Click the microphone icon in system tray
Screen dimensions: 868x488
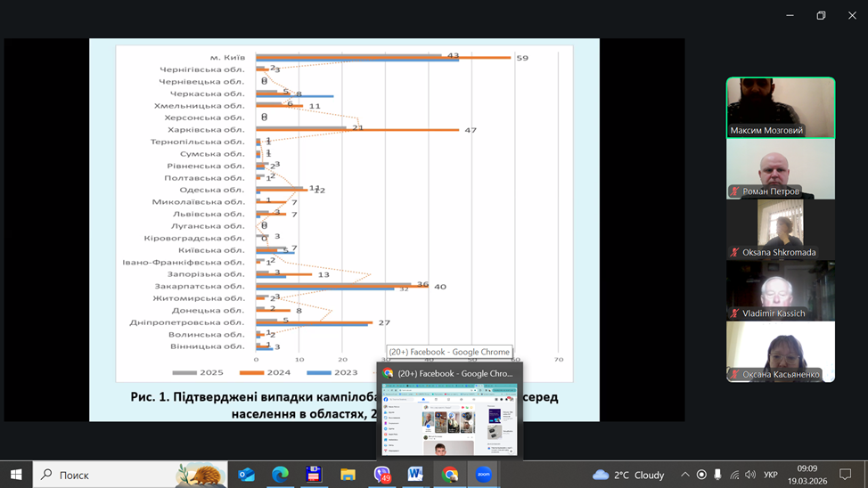coord(717,475)
